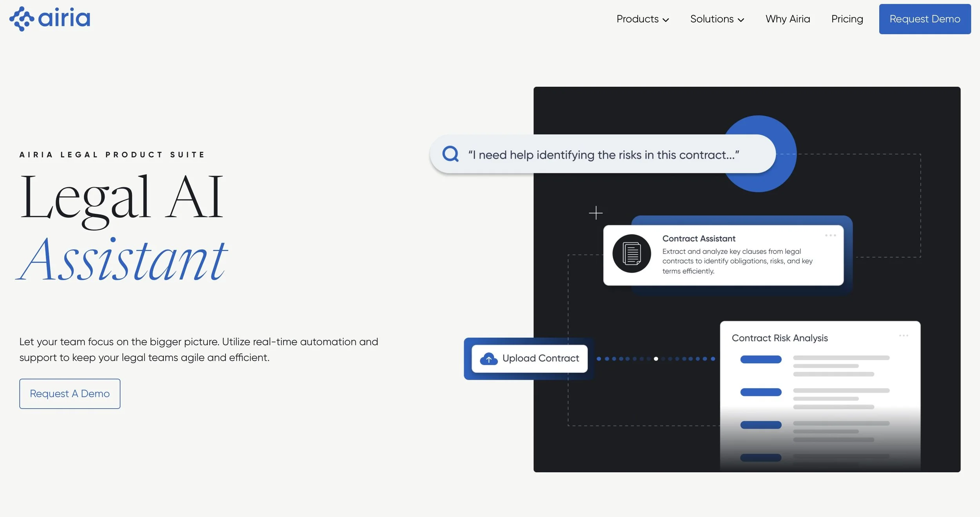The image size is (980, 517).
Task: Click the cloud upload icon
Action: point(488,359)
